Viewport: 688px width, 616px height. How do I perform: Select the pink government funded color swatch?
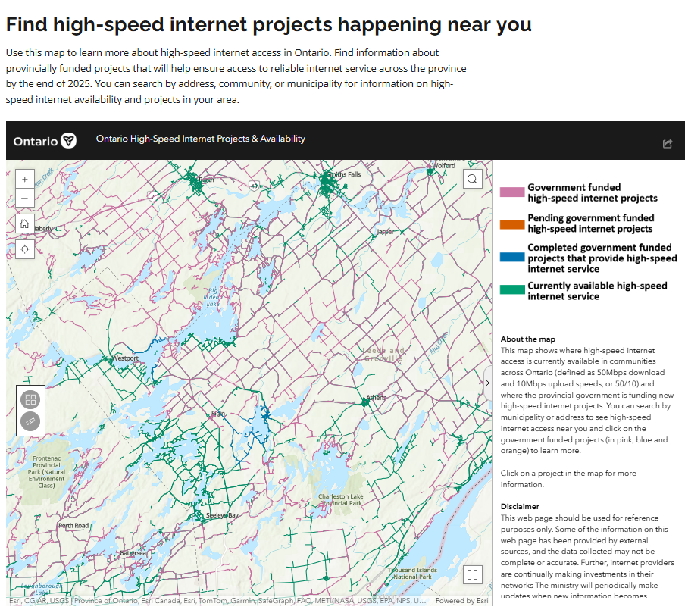pos(510,192)
